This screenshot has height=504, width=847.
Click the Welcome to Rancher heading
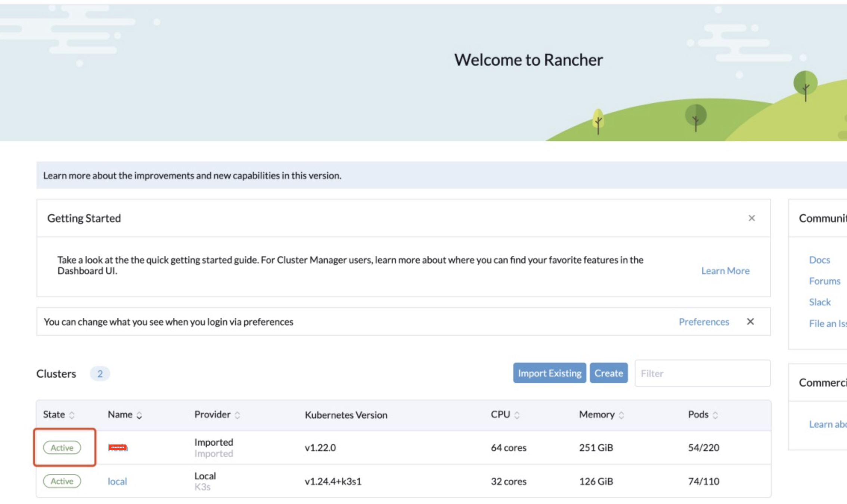point(528,60)
